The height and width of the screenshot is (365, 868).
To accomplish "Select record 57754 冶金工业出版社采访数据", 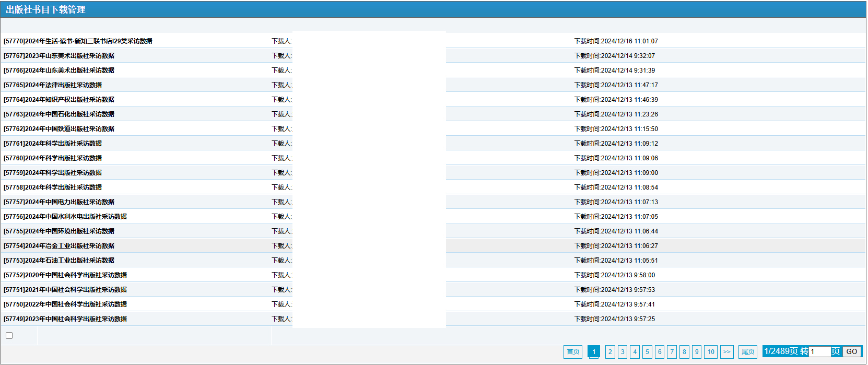I will click(x=59, y=246).
